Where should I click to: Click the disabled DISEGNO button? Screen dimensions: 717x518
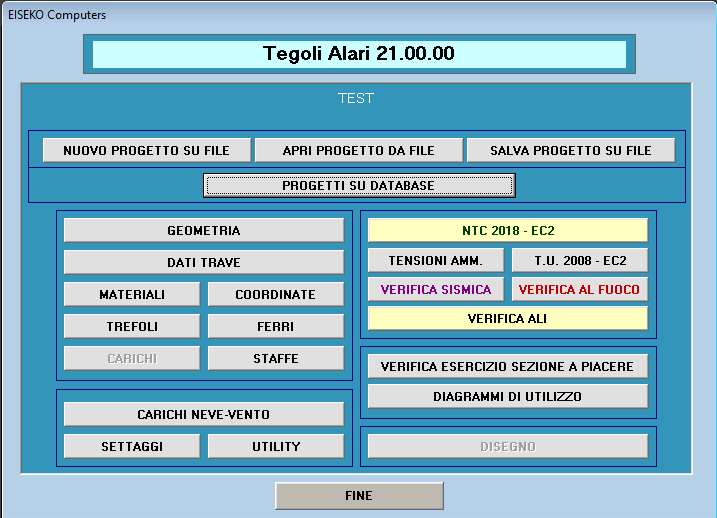pyautogui.click(x=508, y=446)
